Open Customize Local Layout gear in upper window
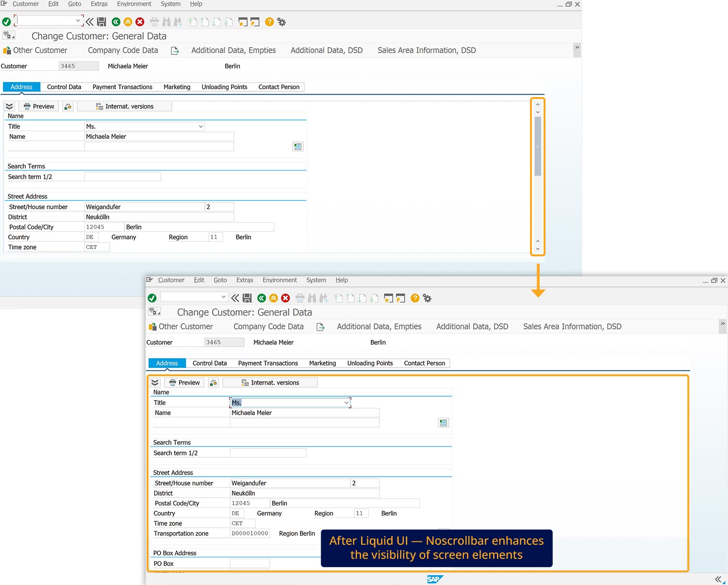The height and width of the screenshot is (585, 728). pos(281,22)
